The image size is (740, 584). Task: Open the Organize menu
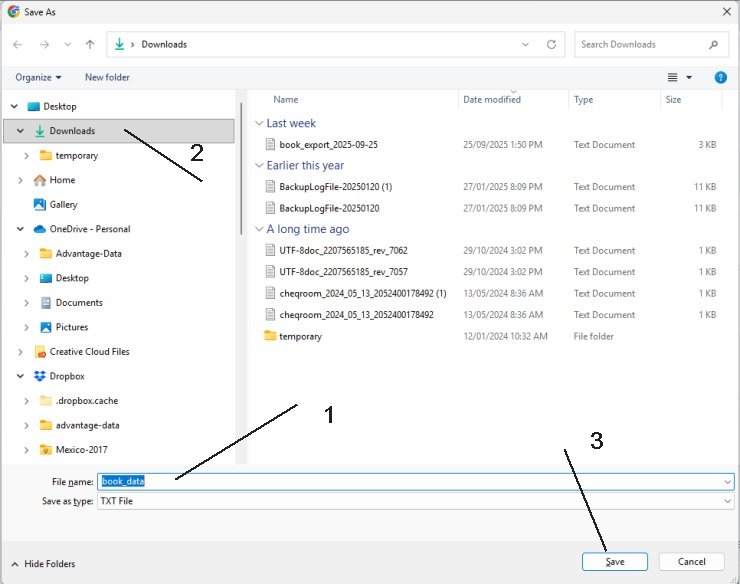[38, 77]
